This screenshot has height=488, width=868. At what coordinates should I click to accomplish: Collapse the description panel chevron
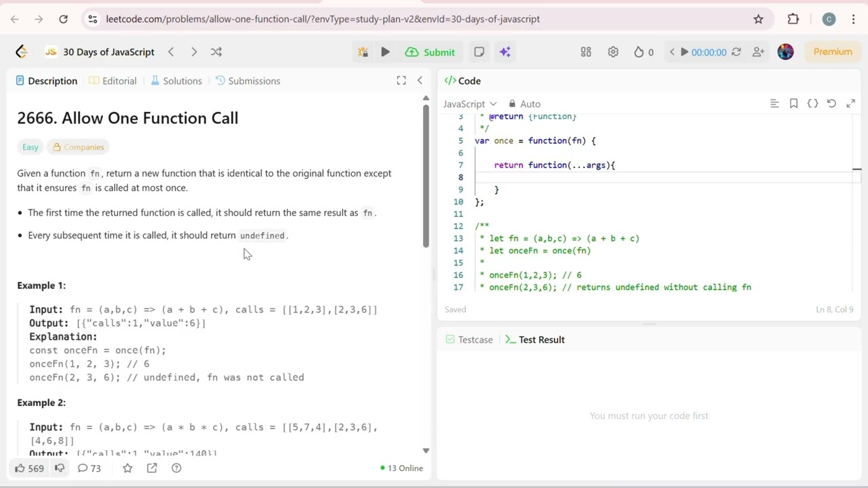point(420,81)
